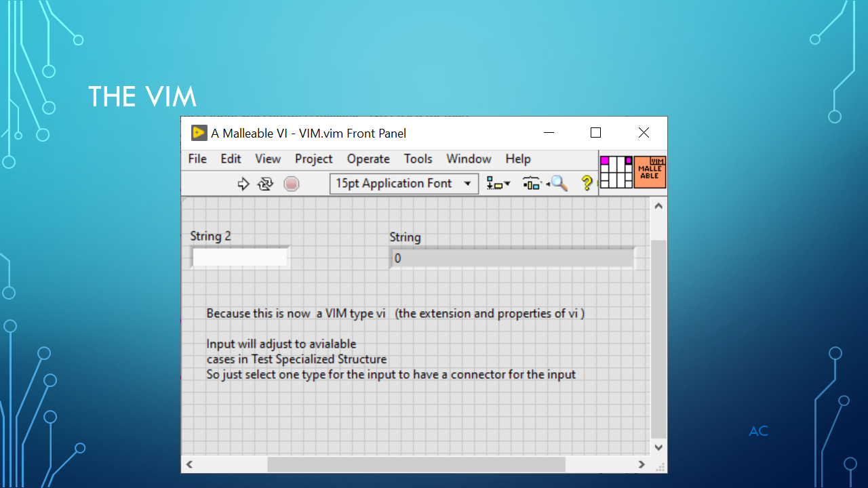Click the orange VIM MALLEABLE VI icon
Image resolution: width=868 pixels, height=488 pixels.
pyautogui.click(x=649, y=171)
